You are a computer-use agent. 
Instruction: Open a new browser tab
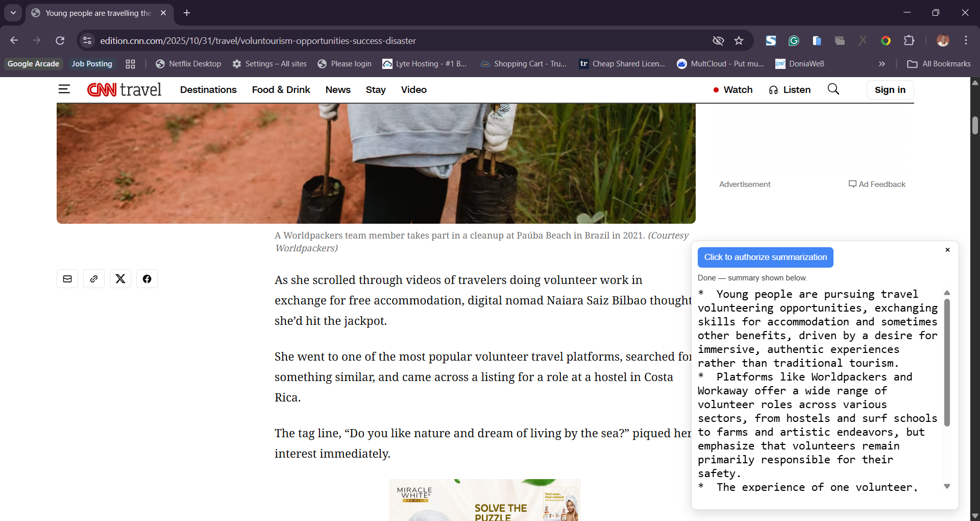click(187, 13)
